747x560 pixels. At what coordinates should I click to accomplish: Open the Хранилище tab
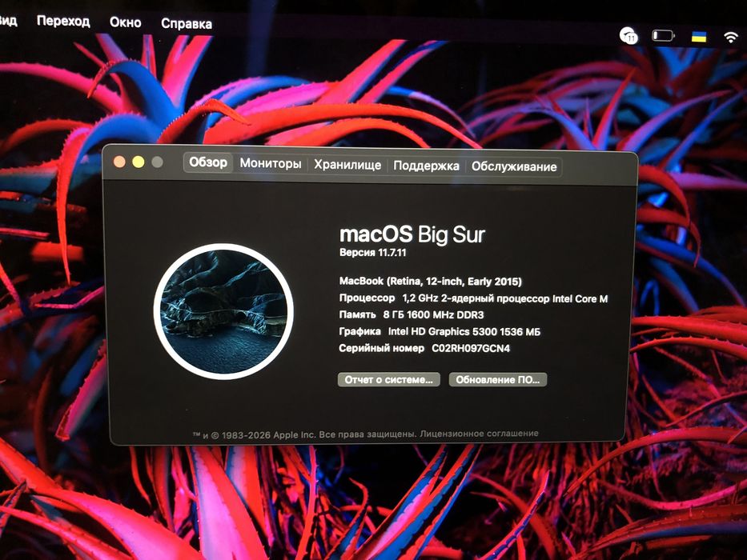[347, 165]
